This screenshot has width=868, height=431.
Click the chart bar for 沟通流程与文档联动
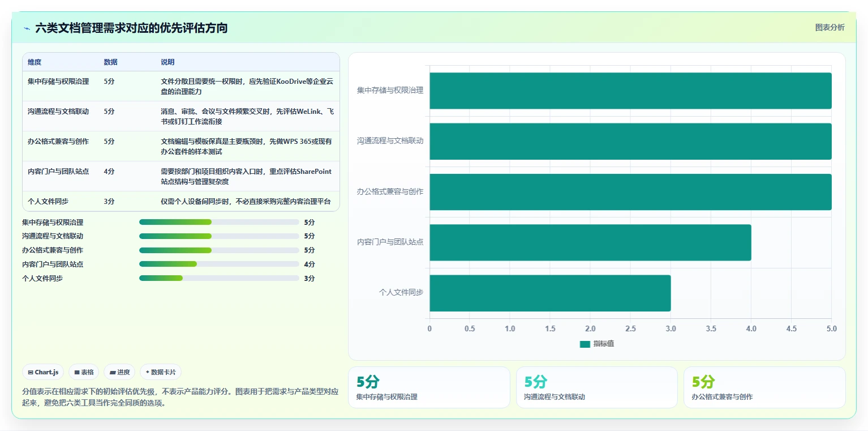[630, 141]
